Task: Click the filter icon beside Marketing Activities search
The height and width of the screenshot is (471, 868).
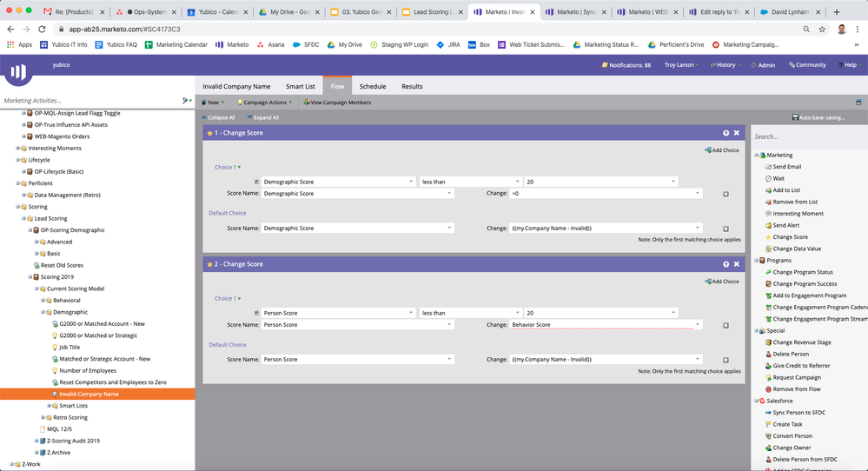Action: click(186, 101)
